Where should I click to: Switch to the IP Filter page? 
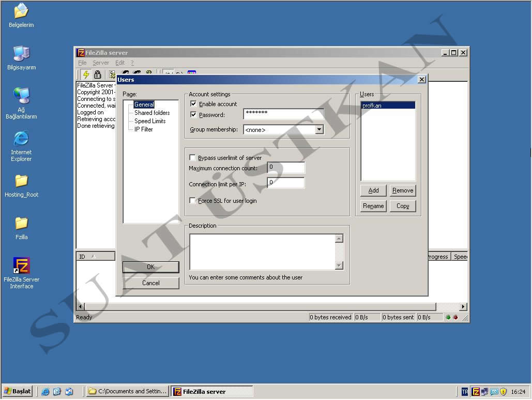point(144,129)
